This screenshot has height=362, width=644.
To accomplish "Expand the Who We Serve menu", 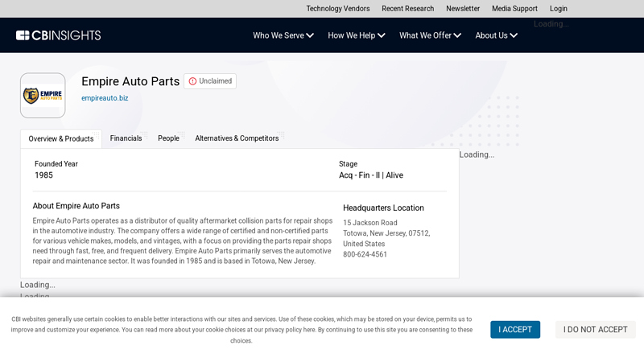I will pos(283,35).
